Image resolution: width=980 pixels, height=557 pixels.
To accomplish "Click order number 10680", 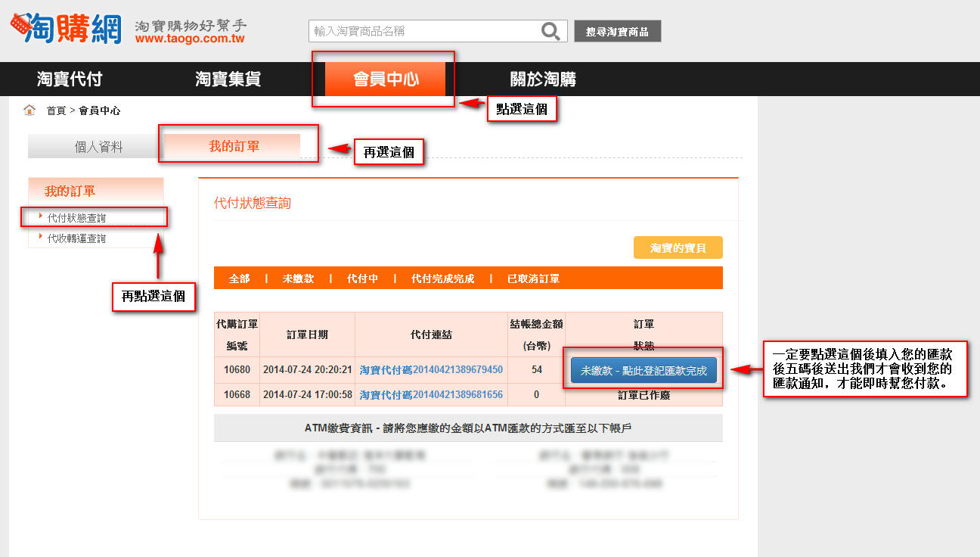I will 237,370.
